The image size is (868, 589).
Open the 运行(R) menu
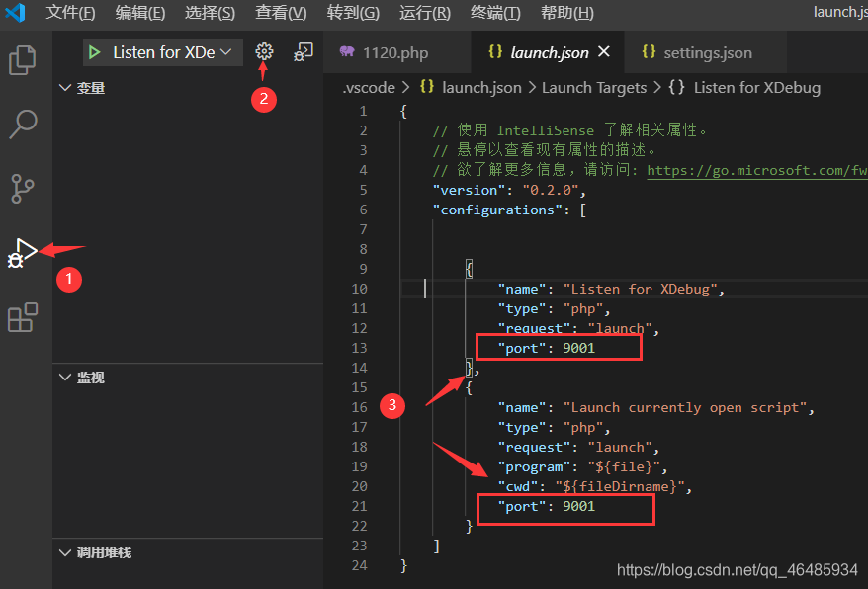(x=425, y=12)
